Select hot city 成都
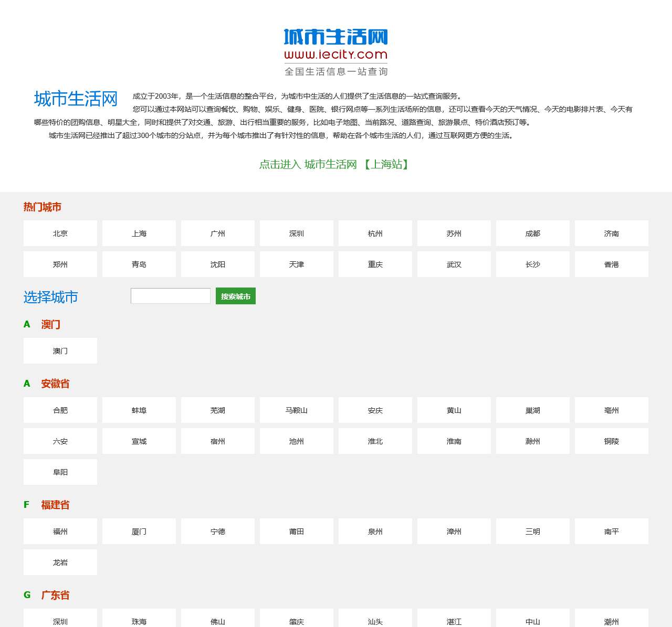 point(533,233)
